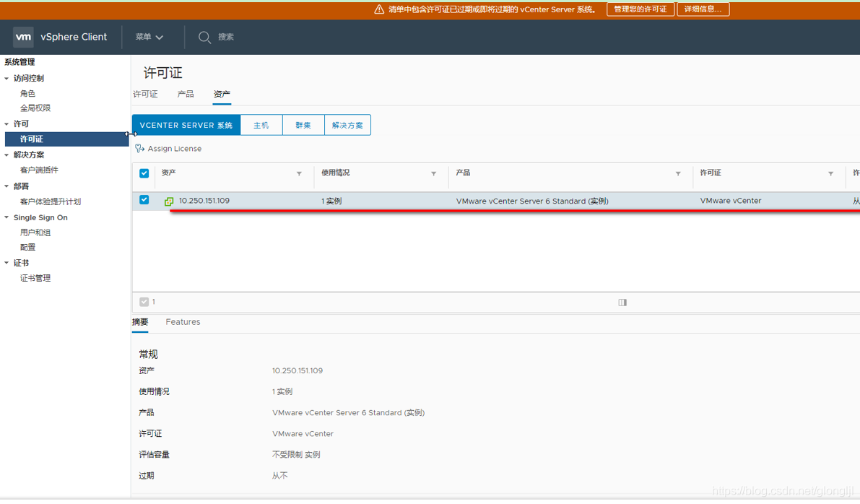860x504 pixels.
Task: Click the search magnifier icon
Action: tap(204, 38)
